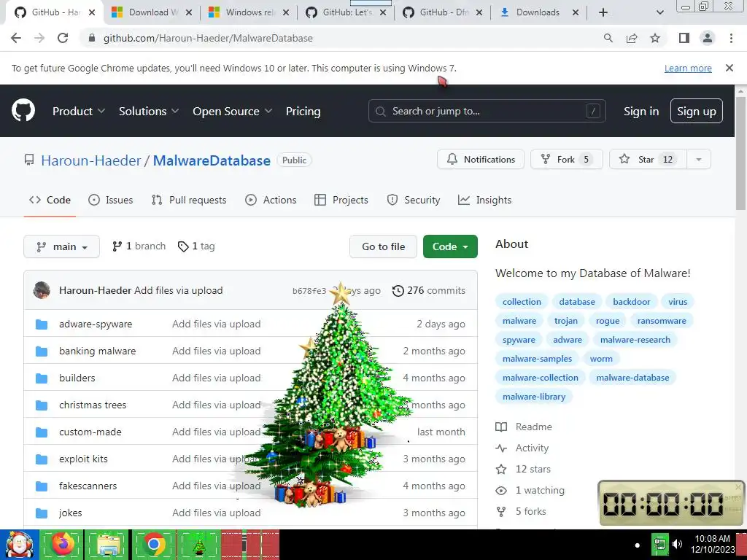Open the Activity link in About
The image size is (747, 560).
pyautogui.click(x=522, y=448)
